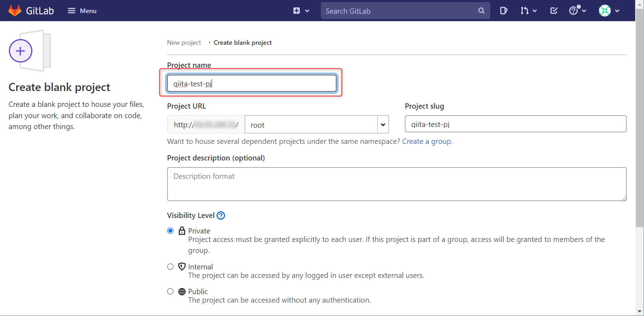Open the create new plus dropdown

(301, 11)
